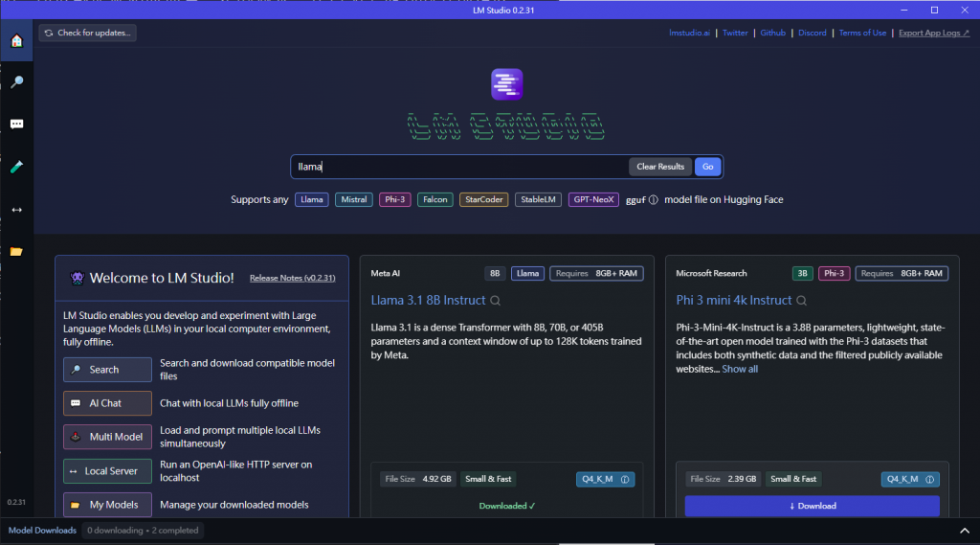Click '0 downloading • 2 completed' status
This screenshot has width=980, height=545.
(x=143, y=531)
